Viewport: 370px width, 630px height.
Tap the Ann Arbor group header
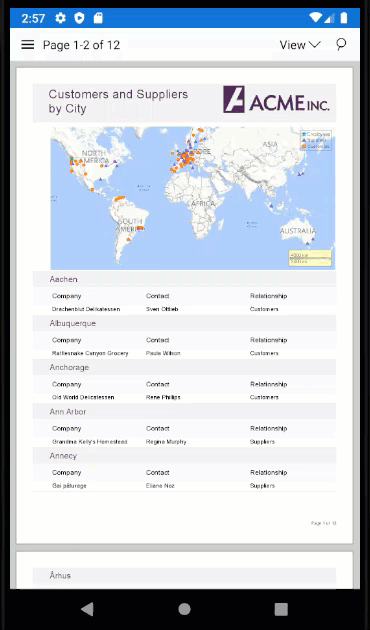(184, 412)
